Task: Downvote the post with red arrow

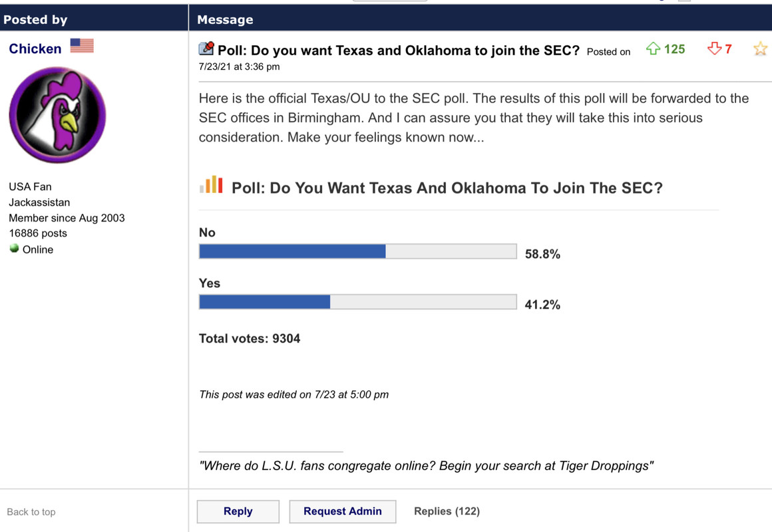Action: coord(714,49)
